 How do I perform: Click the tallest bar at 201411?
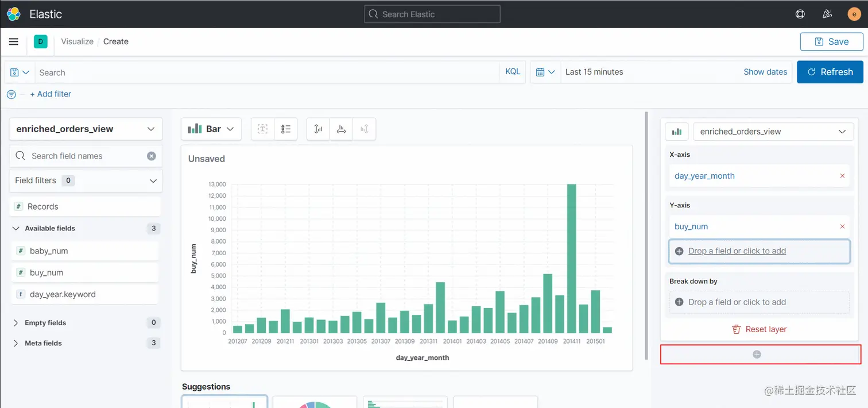(572, 259)
